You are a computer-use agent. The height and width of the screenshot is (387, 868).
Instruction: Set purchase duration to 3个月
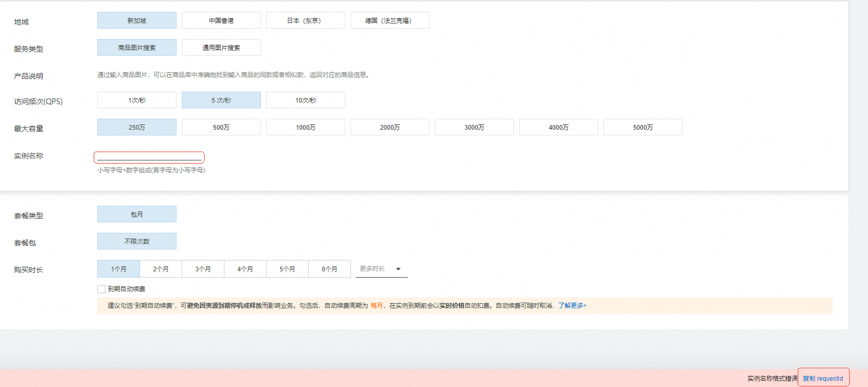203,269
